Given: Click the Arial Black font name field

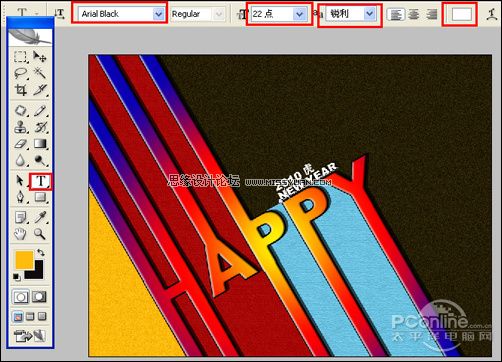Looking at the screenshot, I should 116,14.
